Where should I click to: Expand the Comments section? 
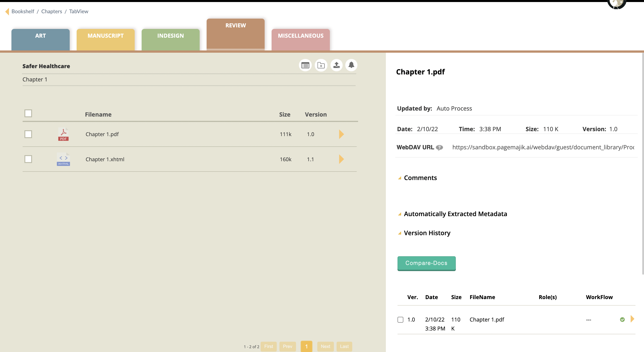point(420,178)
